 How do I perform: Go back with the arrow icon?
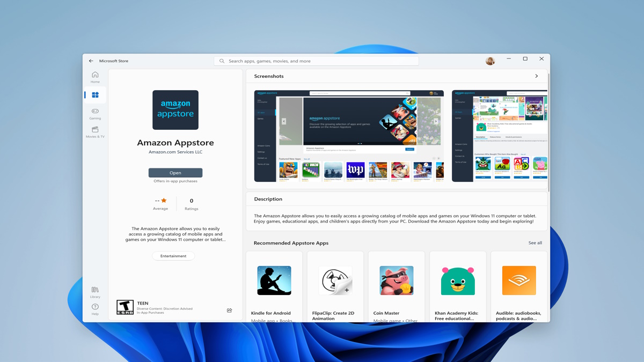tap(91, 61)
